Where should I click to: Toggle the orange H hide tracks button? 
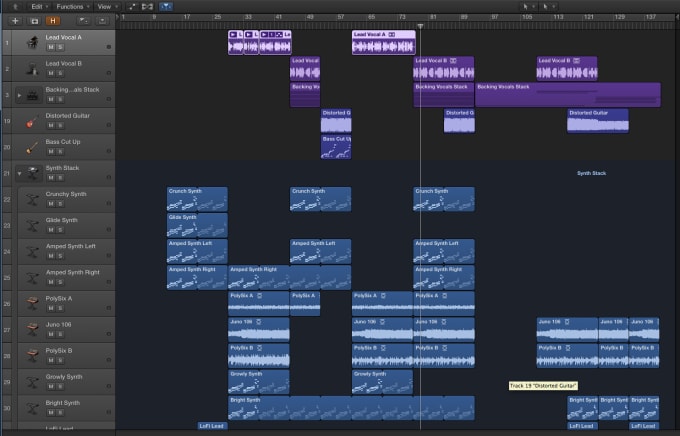pyautogui.click(x=53, y=21)
